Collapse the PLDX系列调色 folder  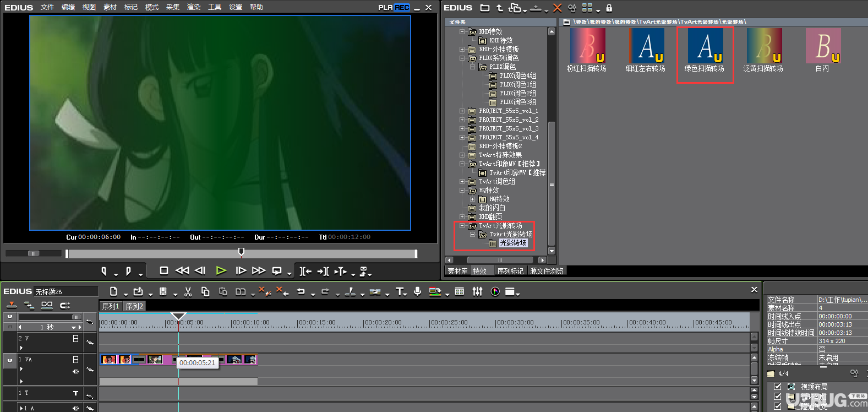462,58
